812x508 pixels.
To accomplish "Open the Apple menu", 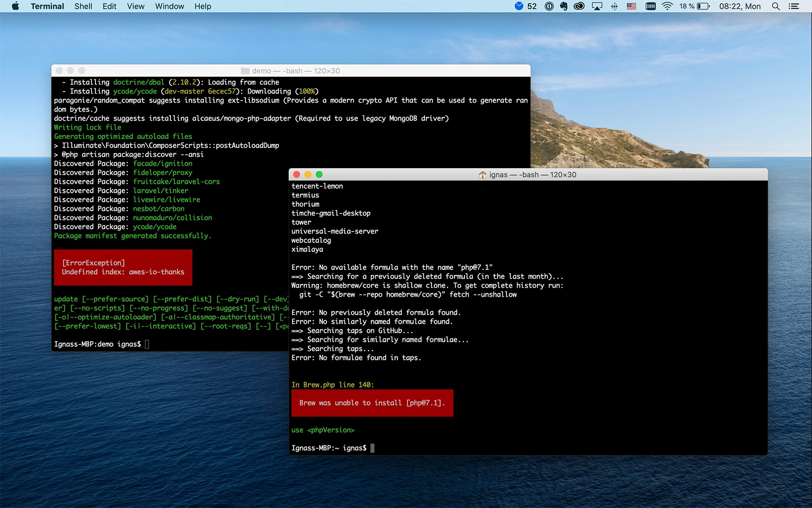I will (15, 6).
